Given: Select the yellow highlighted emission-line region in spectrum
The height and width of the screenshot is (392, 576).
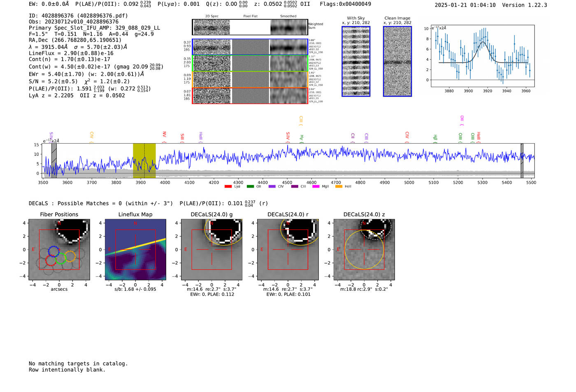Looking at the screenshot, I should (144, 161).
